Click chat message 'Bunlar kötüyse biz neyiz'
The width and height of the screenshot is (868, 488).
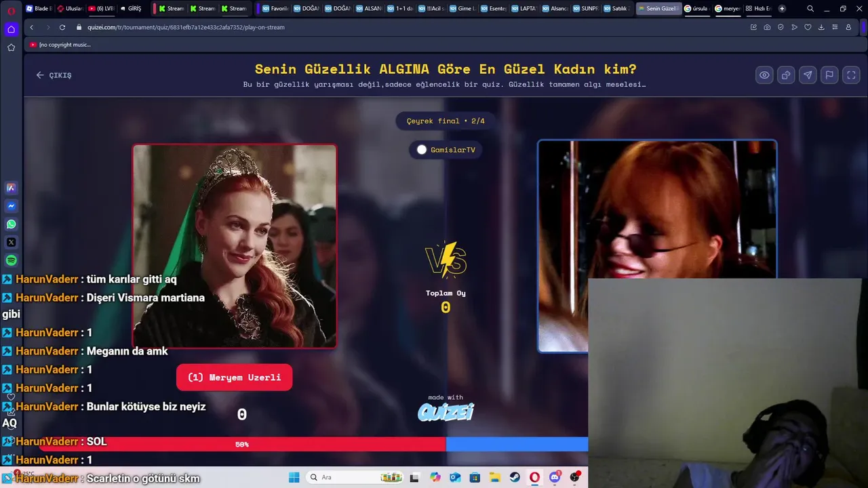pyautogui.click(x=146, y=407)
